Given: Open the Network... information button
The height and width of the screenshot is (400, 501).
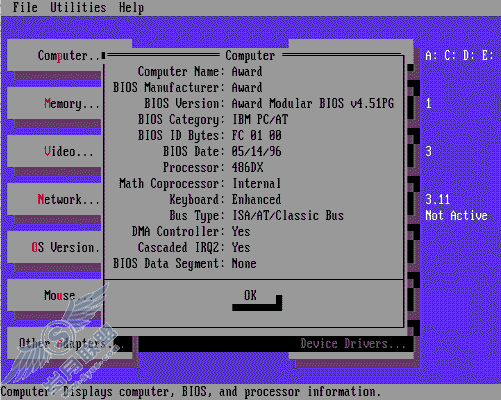Looking at the screenshot, I should coord(55,199).
